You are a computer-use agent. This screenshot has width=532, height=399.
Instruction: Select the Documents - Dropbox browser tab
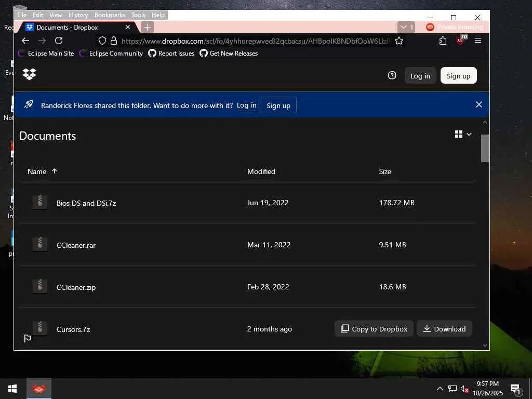(x=78, y=27)
